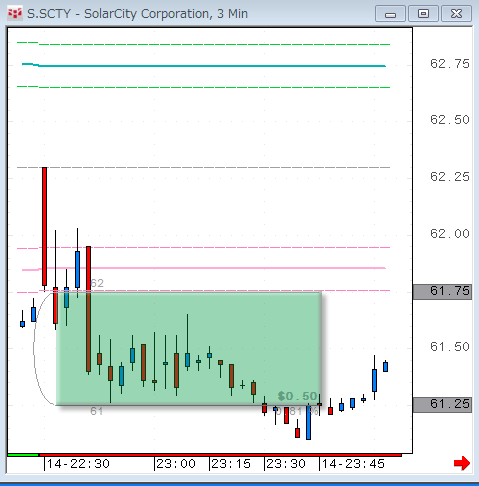Click the 14-23:45 time axis label
The width and height of the screenshot is (479, 486).
click(x=353, y=464)
